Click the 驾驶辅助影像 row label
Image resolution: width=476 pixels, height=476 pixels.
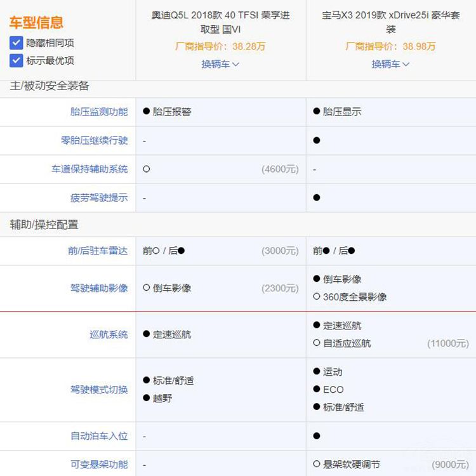pyautogui.click(x=98, y=288)
